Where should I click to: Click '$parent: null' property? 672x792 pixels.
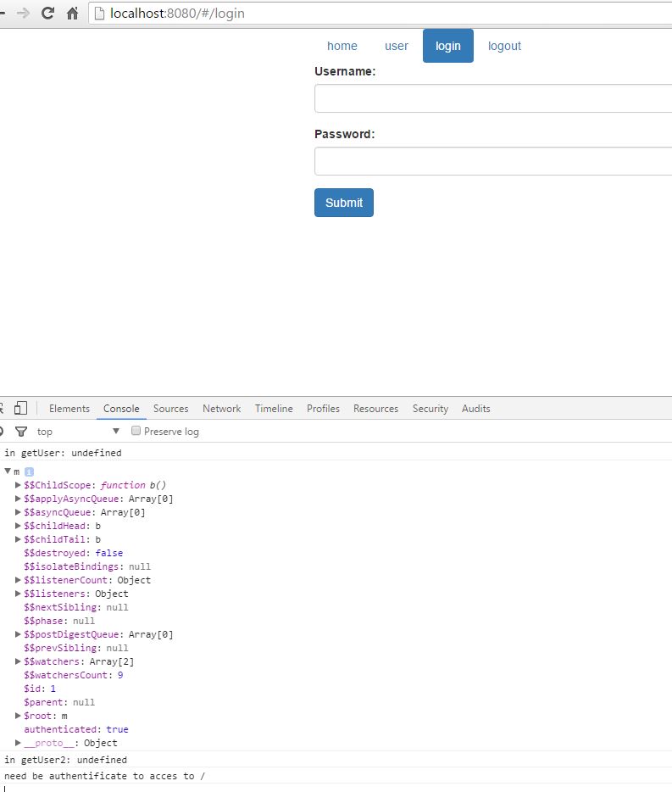click(59, 702)
